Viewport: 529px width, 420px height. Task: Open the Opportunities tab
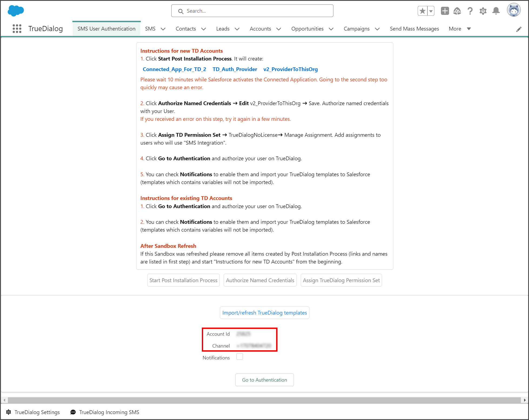(307, 29)
